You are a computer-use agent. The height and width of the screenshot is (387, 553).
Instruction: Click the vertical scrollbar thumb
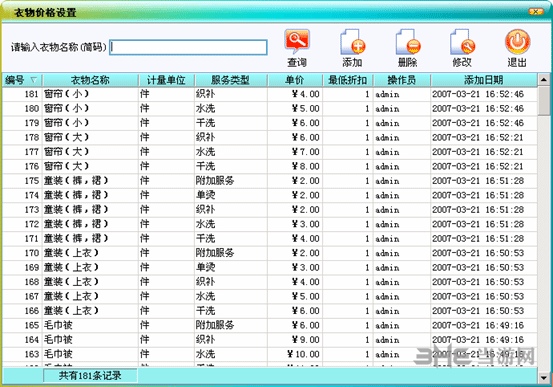pyautogui.click(x=543, y=101)
